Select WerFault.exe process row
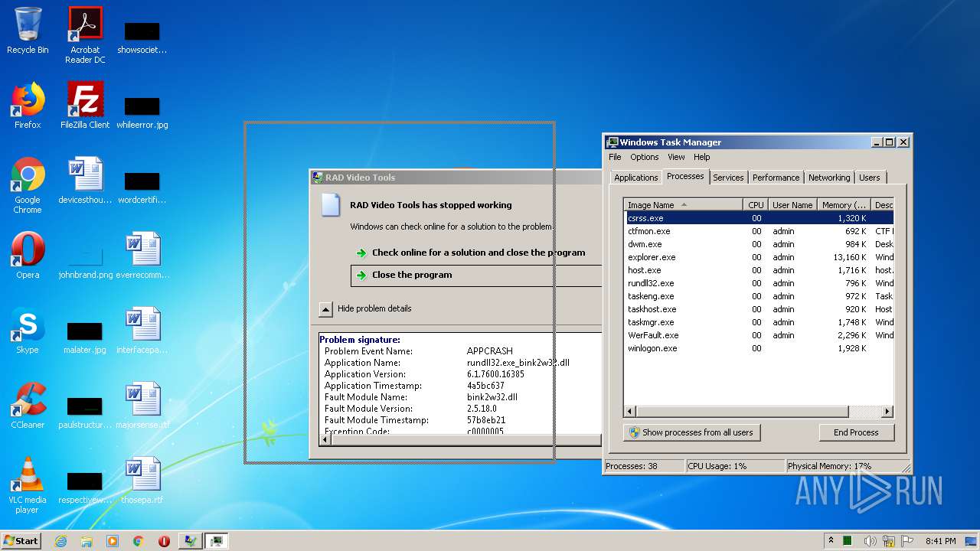This screenshot has width=980, height=551. [x=758, y=335]
